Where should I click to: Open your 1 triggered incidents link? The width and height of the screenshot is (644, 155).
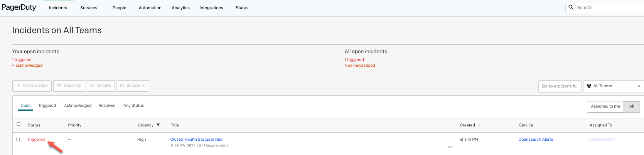tap(22, 60)
